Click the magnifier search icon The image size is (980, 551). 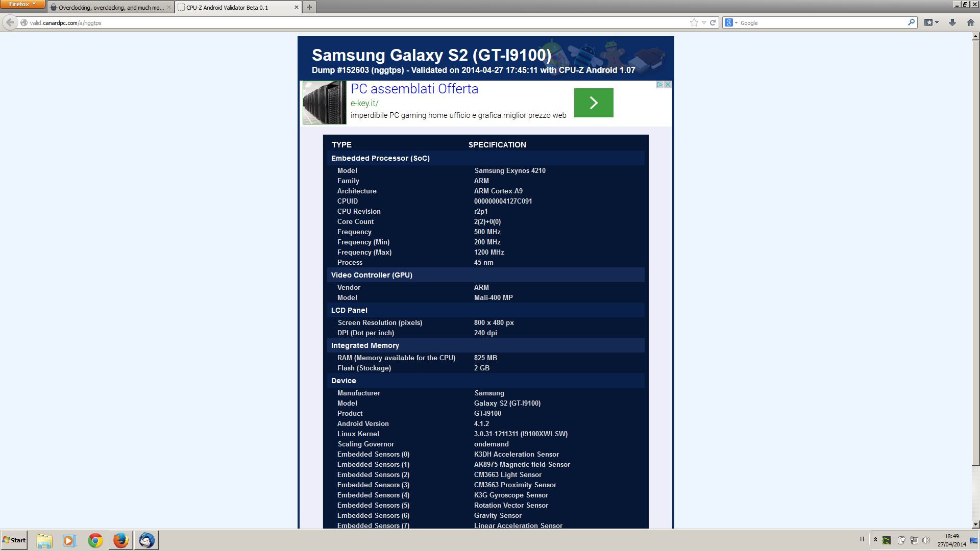(911, 22)
